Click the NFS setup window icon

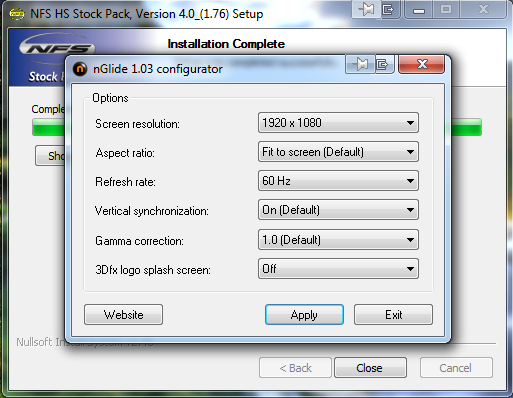[x=17, y=14]
